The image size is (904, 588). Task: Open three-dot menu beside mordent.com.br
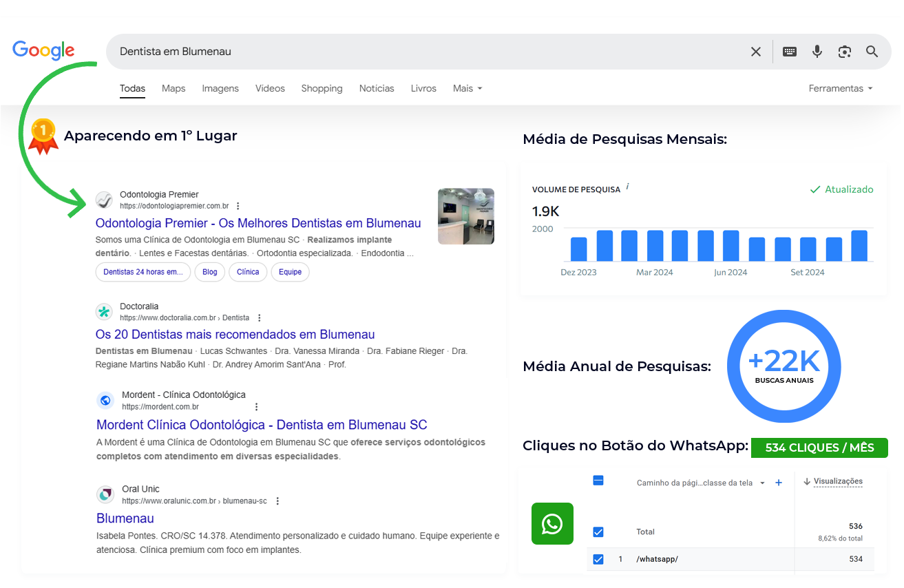tap(257, 407)
